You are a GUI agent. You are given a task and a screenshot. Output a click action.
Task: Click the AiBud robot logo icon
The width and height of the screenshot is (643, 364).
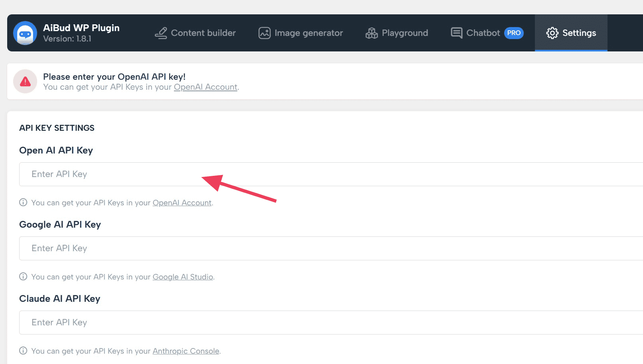tap(25, 33)
